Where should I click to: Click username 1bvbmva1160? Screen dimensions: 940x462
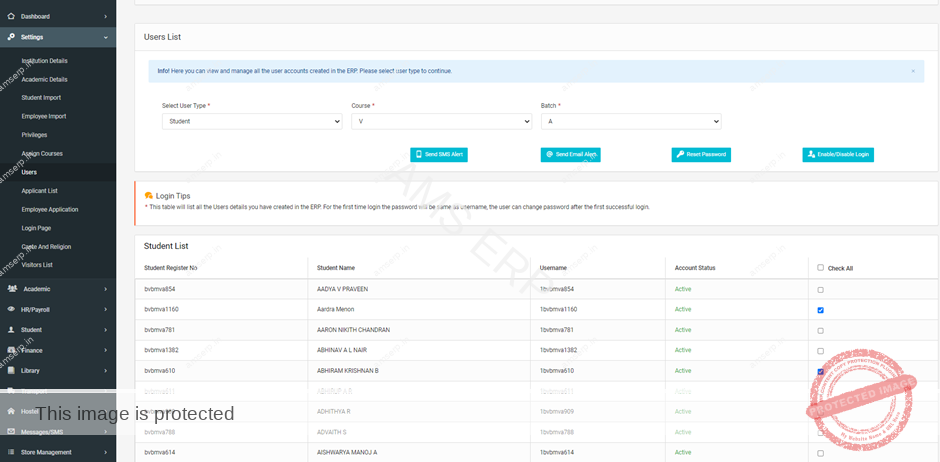558,309
